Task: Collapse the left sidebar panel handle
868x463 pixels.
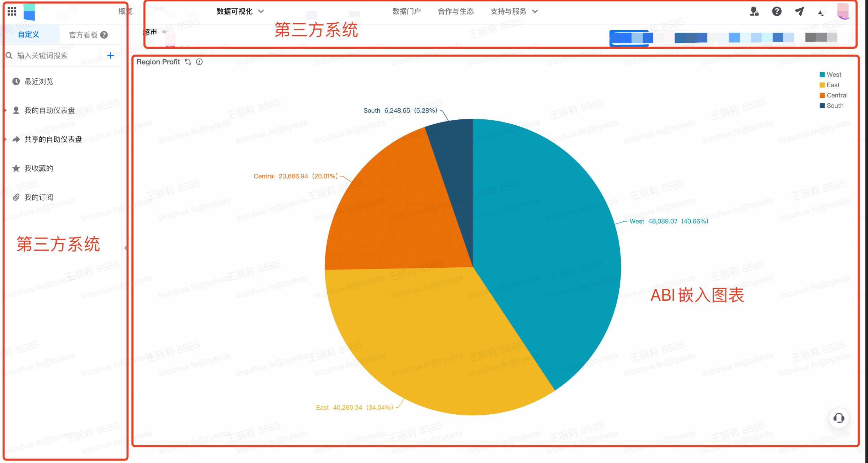Action: [126, 248]
